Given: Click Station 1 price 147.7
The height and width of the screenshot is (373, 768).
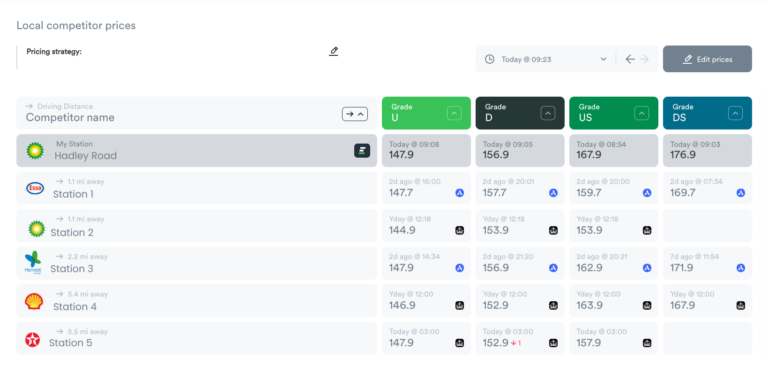Looking at the screenshot, I should pos(401,192).
